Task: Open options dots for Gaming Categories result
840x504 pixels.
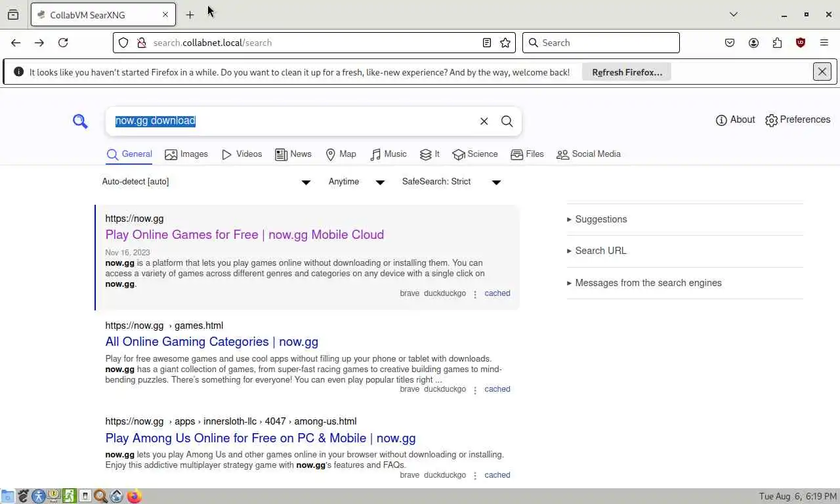Action: pos(475,390)
